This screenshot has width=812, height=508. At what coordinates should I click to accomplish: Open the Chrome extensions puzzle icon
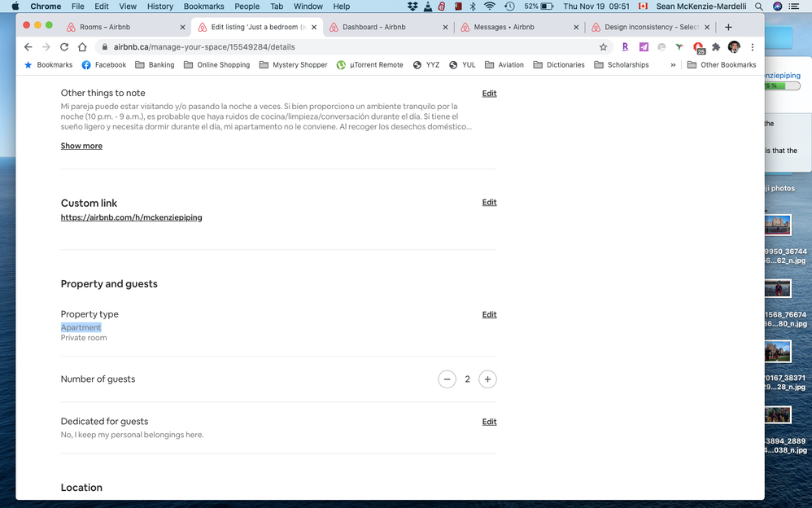click(716, 47)
